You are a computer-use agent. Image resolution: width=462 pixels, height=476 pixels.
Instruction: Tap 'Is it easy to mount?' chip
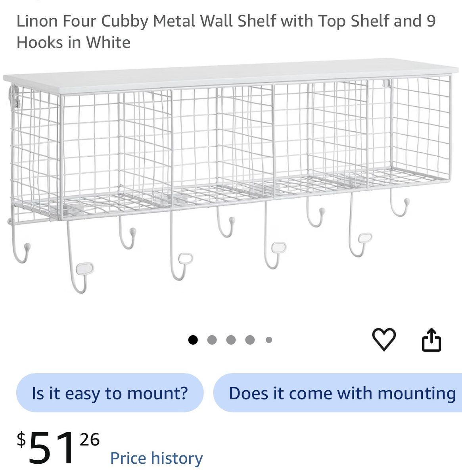[110, 393]
